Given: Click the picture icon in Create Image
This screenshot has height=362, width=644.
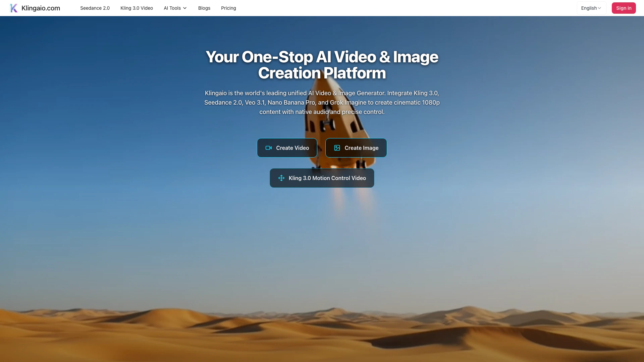Looking at the screenshot, I should 337,148.
